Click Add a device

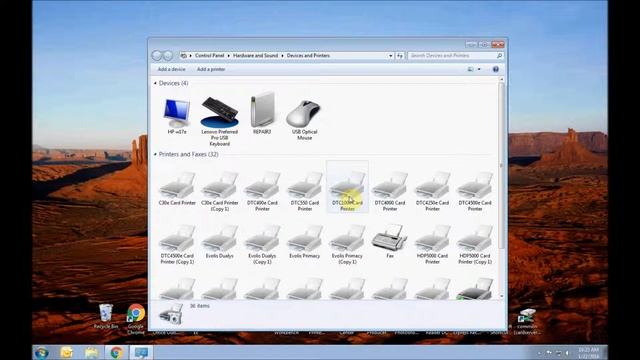(x=171, y=69)
